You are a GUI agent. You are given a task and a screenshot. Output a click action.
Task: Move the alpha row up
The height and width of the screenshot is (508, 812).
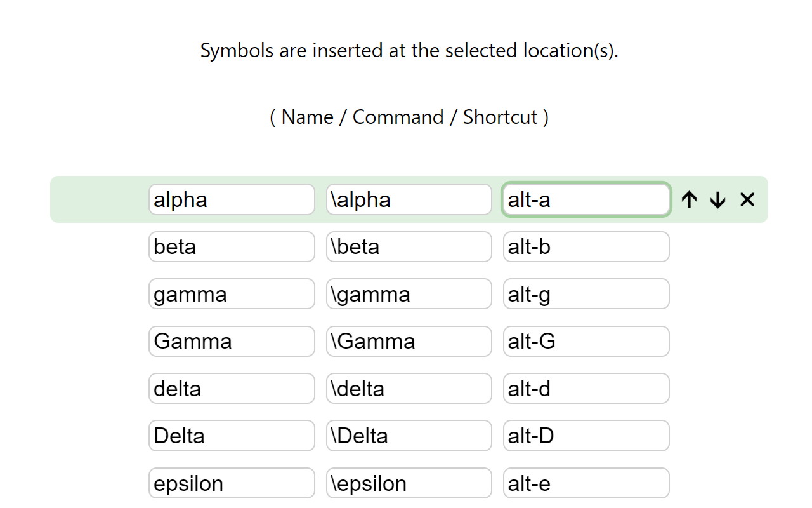coord(689,200)
